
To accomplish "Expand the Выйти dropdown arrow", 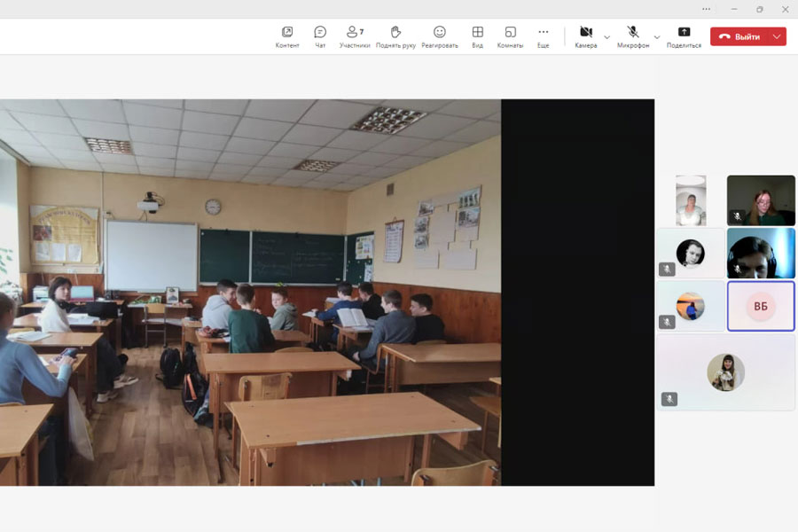I will click(x=777, y=36).
